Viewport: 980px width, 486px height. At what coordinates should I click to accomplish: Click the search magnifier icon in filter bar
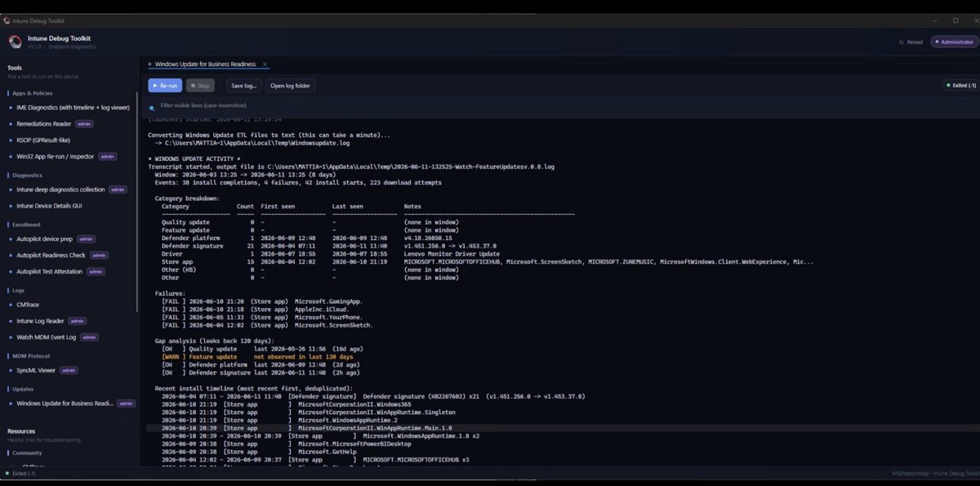(x=152, y=108)
